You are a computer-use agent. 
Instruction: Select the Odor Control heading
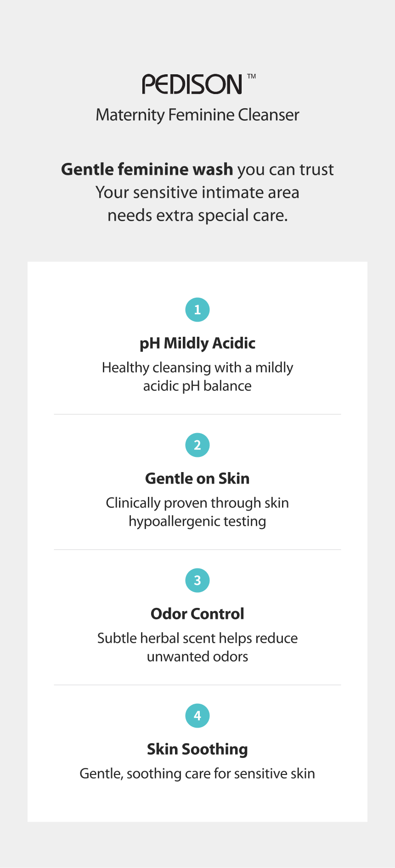[197, 614]
